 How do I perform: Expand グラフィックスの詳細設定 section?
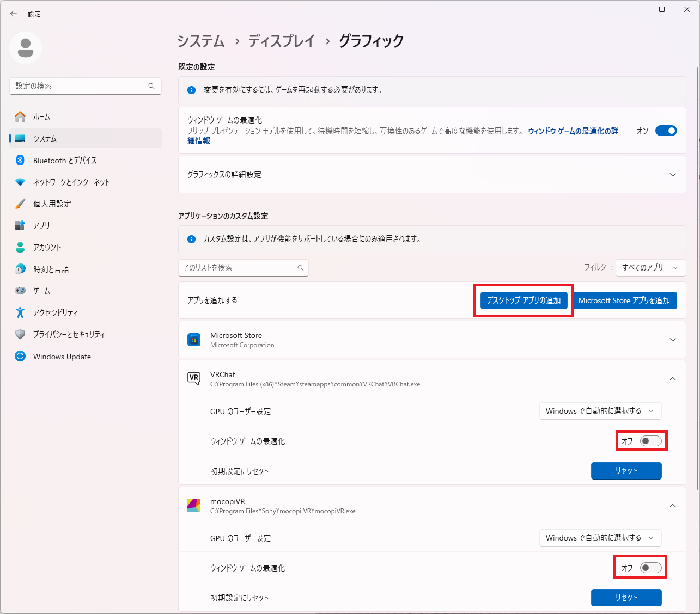coord(672,175)
